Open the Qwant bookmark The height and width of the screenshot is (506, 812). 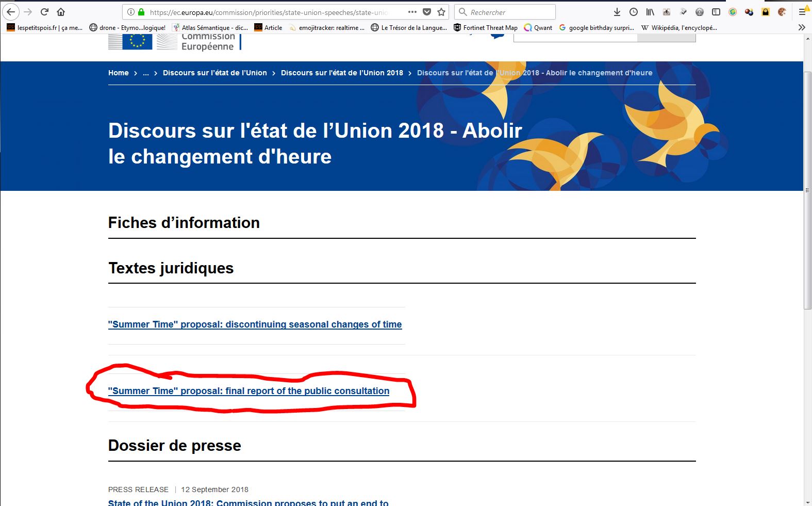pyautogui.click(x=538, y=28)
